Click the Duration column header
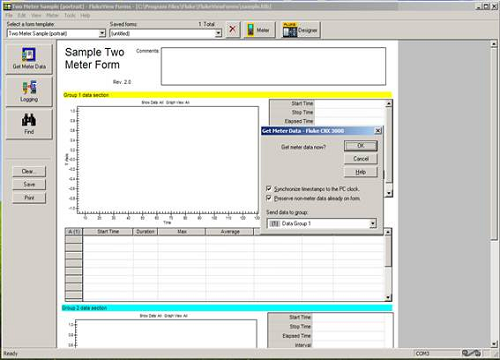Image resolution: width=500 pixels, height=360 pixels. [145, 232]
